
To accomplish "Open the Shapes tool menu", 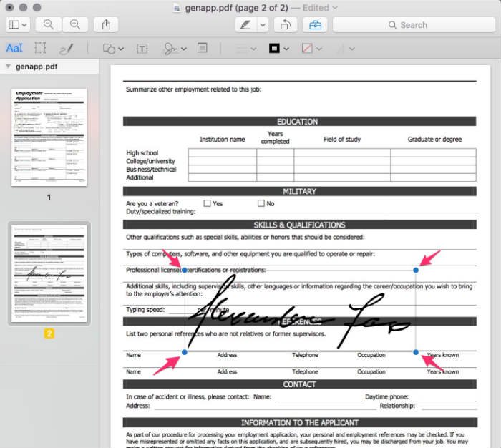I will [x=113, y=49].
